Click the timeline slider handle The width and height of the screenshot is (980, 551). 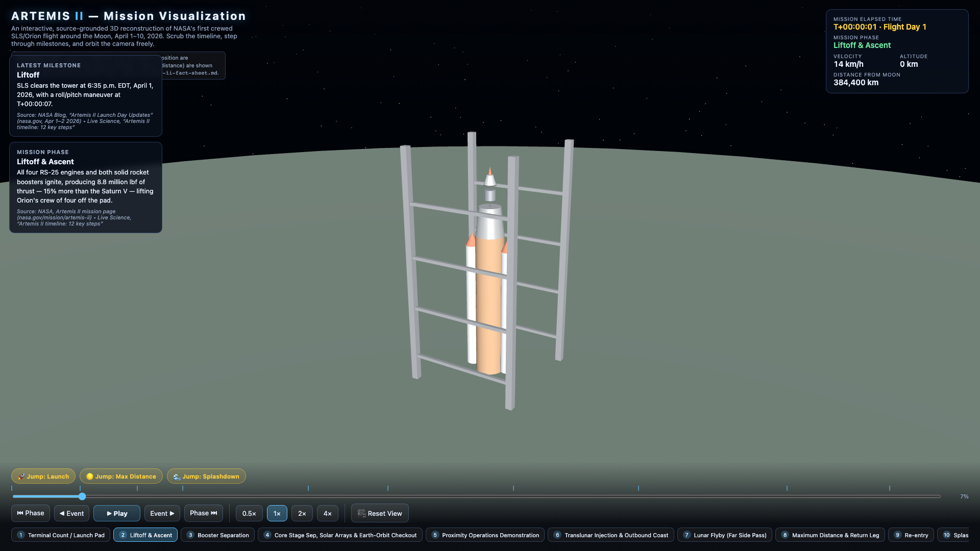tap(82, 496)
